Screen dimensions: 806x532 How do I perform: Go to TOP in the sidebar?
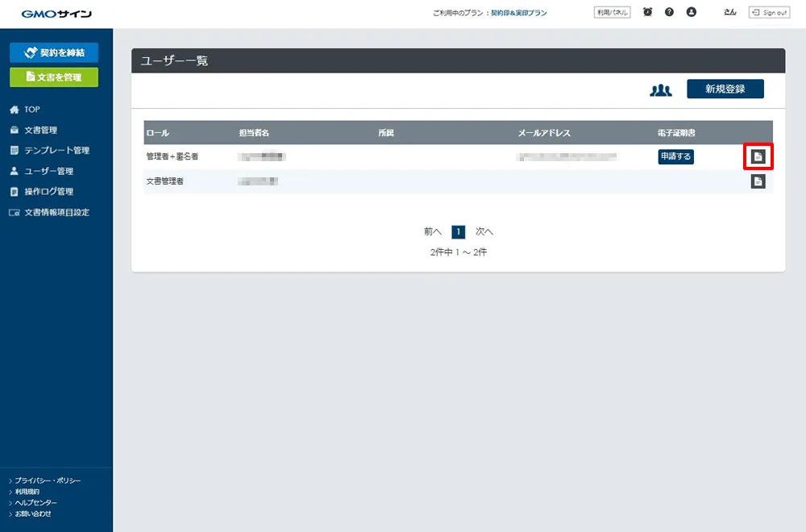(32, 110)
